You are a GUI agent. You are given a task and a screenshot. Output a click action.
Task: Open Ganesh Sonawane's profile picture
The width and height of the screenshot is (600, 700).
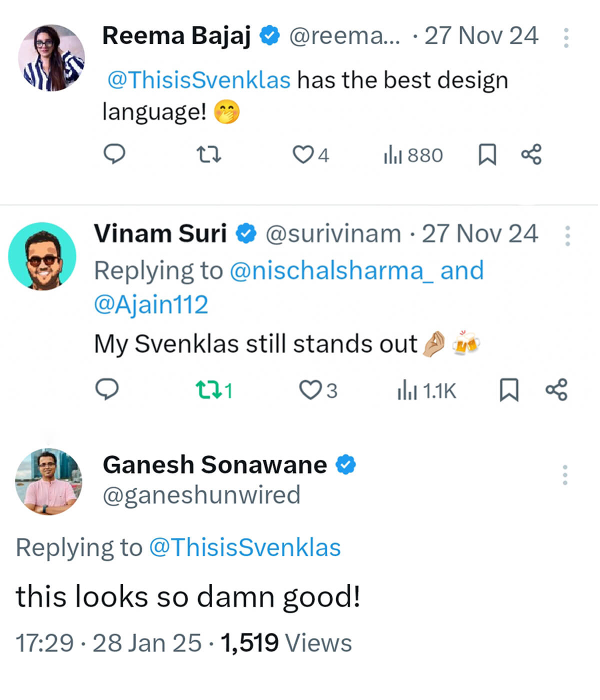48,481
